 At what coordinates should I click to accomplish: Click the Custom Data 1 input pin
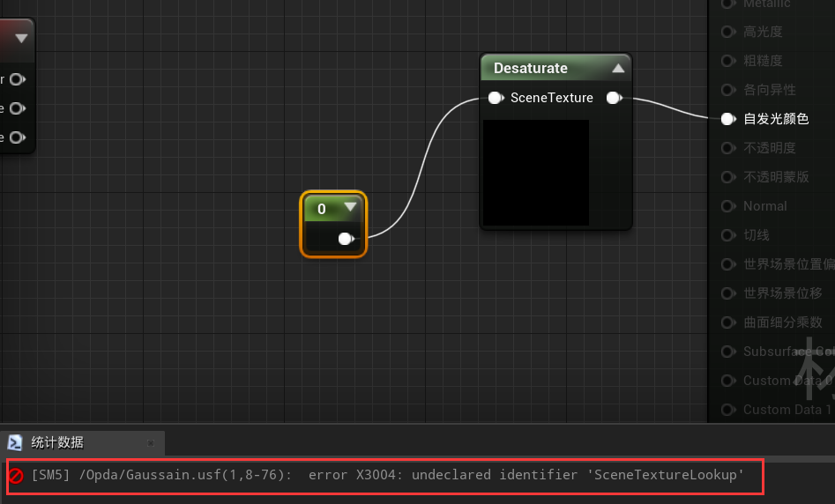pos(728,409)
